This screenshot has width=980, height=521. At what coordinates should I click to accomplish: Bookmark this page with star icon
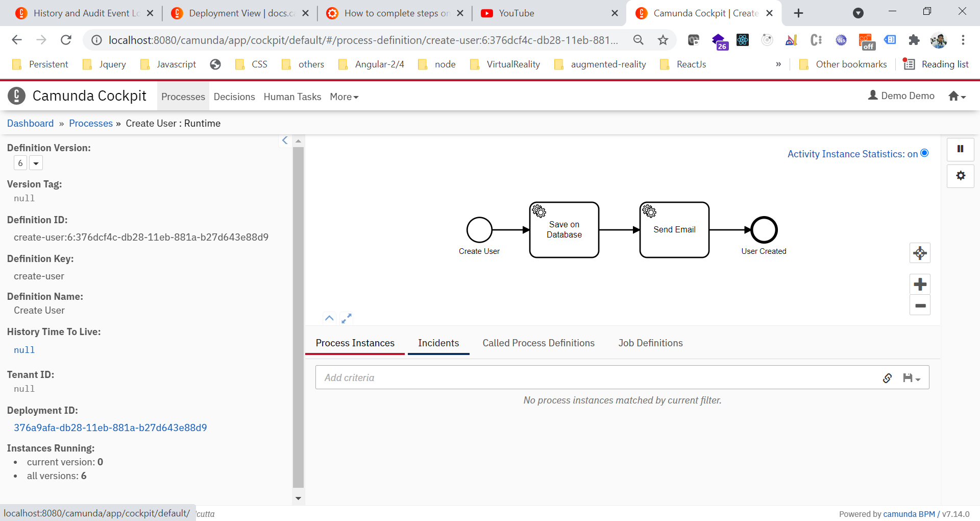pyautogui.click(x=663, y=40)
